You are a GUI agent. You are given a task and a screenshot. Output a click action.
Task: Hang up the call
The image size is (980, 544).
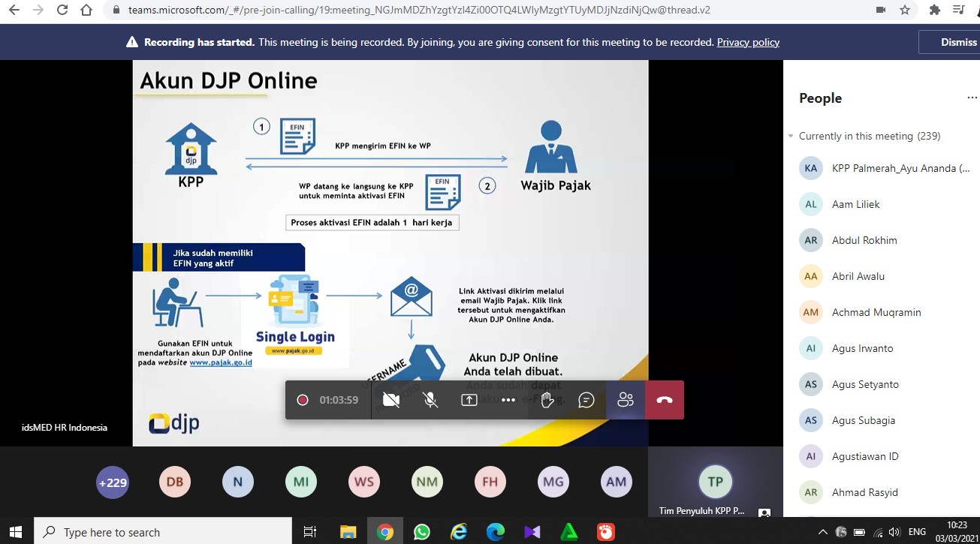[665, 400]
